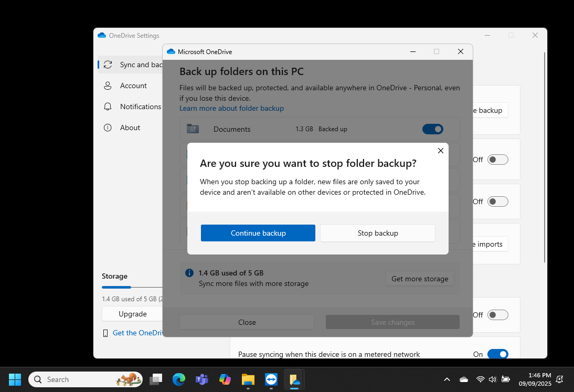Open Wi-Fi network settings in tray
This screenshot has width=574, height=392.
coord(480,379)
